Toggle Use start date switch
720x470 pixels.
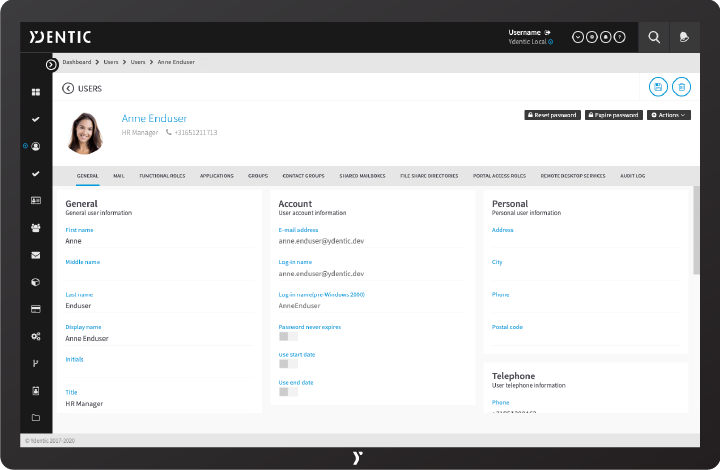coord(288,364)
